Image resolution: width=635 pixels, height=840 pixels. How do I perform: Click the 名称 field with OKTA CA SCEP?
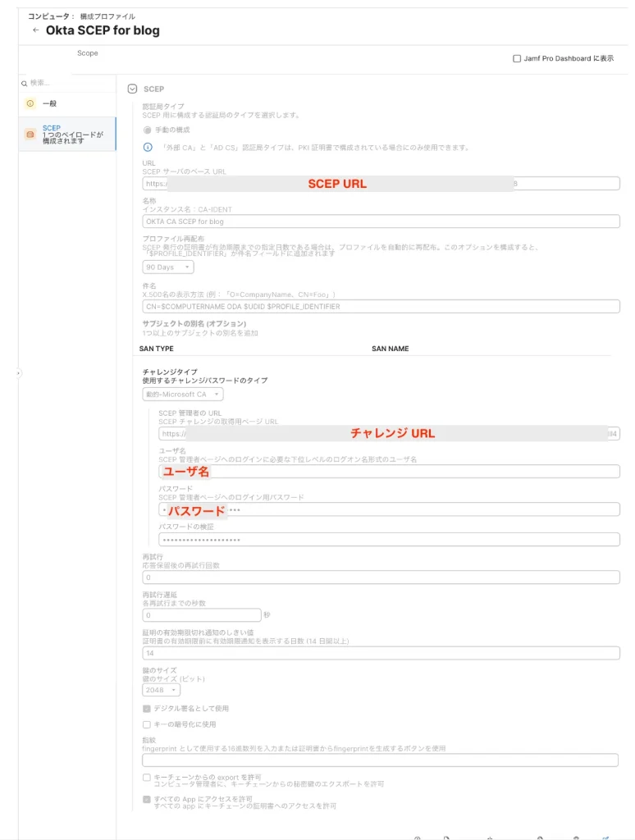tap(381, 221)
